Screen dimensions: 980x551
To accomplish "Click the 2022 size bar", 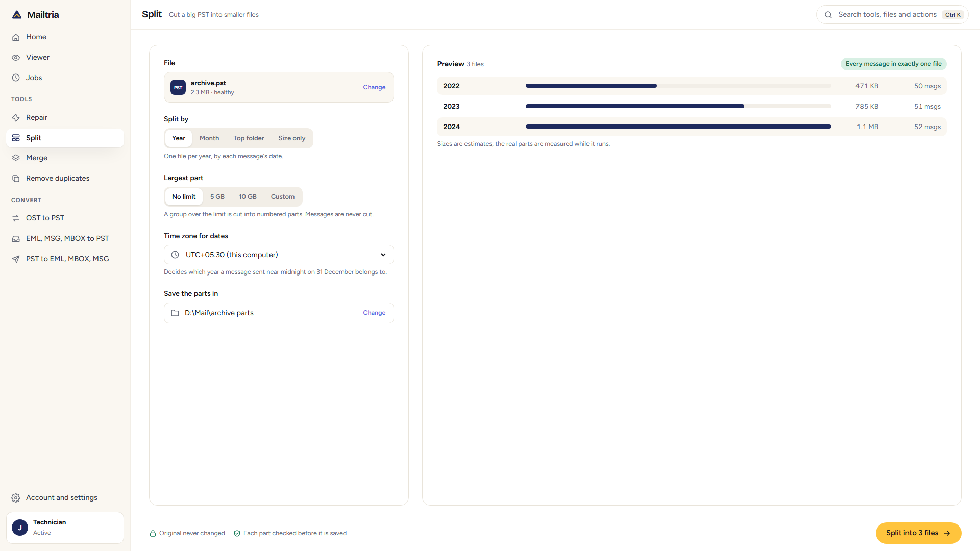I will (678, 86).
